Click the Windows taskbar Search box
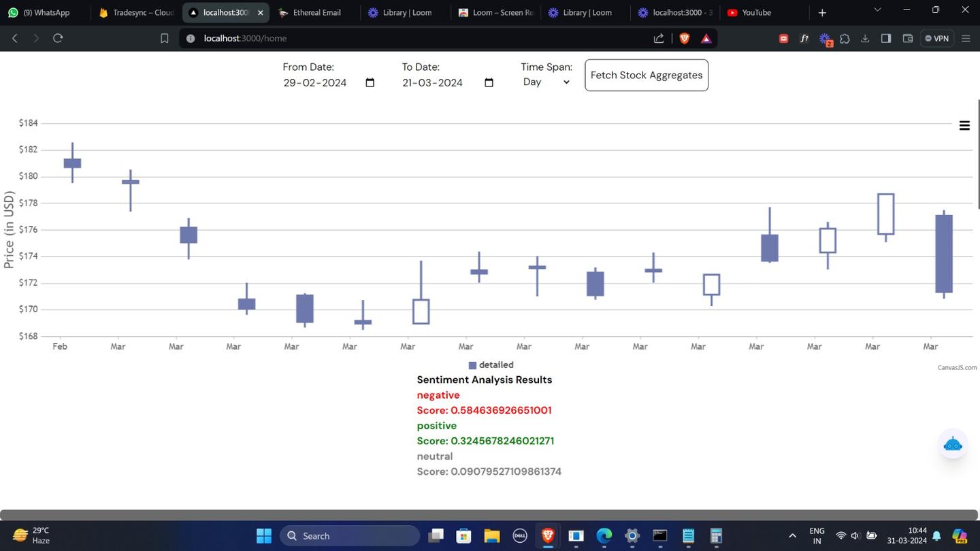980x551 pixels. pos(350,536)
